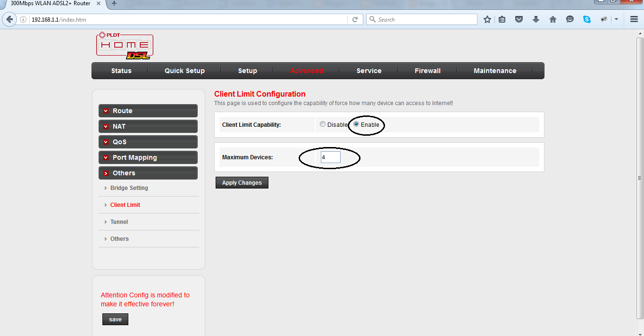This screenshot has width=644, height=336.
Task: Bookmark this page with the star icon
Action: [487, 19]
